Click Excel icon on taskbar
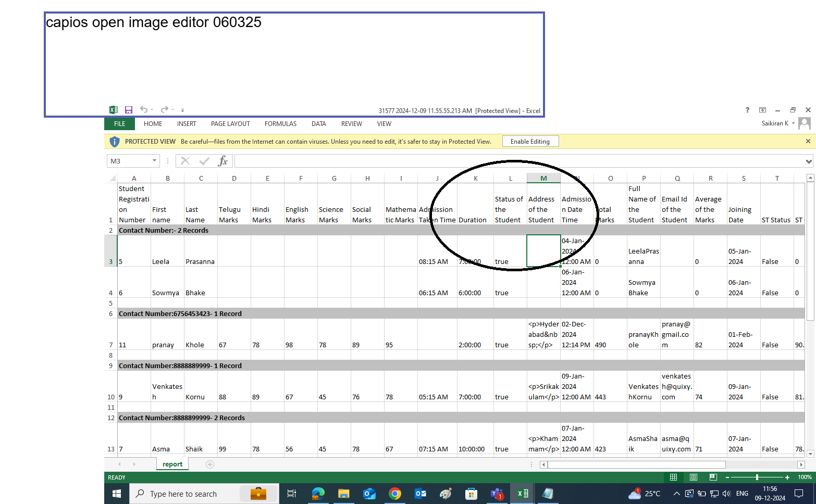Viewport: 816px width, 504px height. [x=522, y=494]
